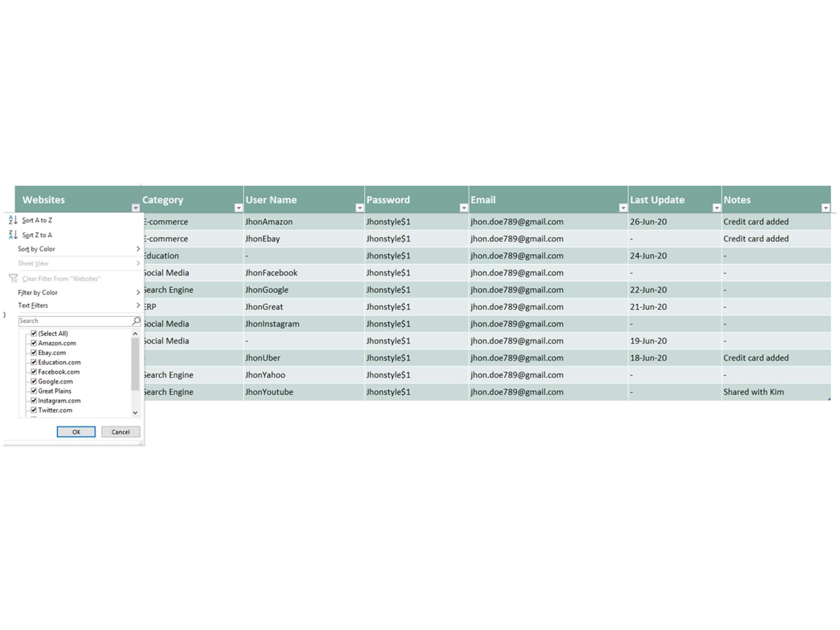
Task: Select the JhonEbay user name cell
Action: pos(304,239)
